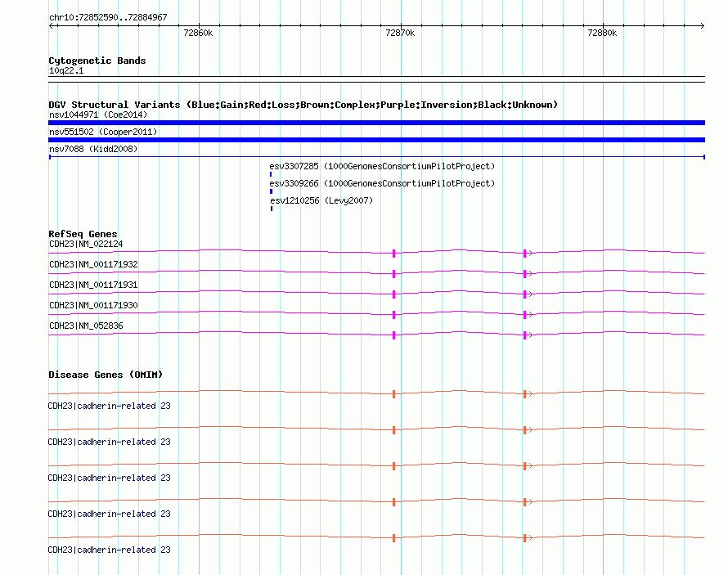
Task: Click the 10q22.1 band label
Action: (66, 70)
